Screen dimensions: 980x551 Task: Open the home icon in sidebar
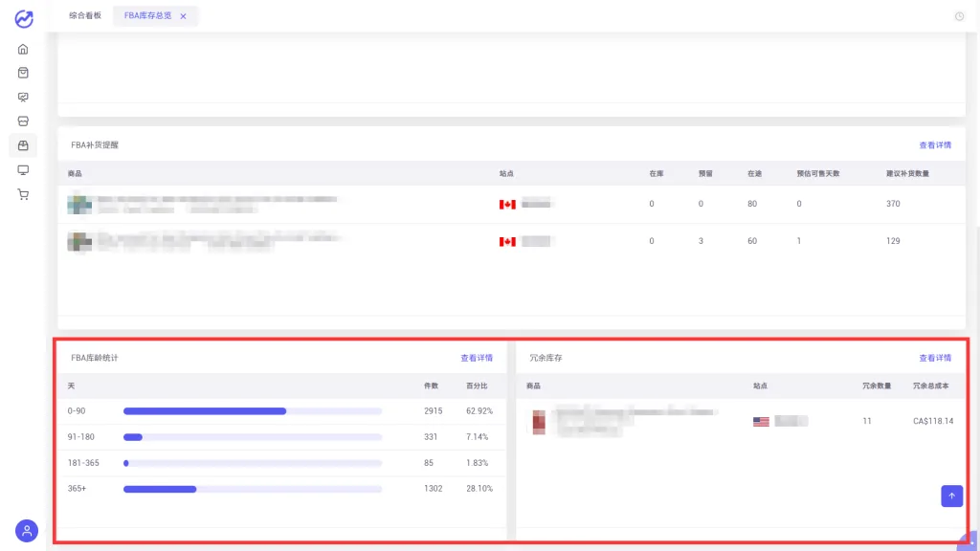[x=23, y=50]
